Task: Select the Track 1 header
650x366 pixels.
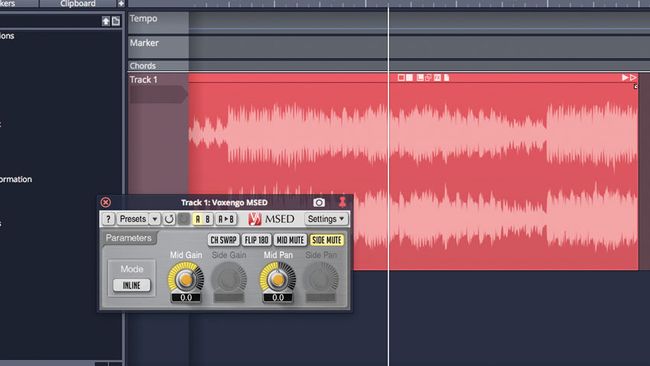Action: (x=158, y=80)
